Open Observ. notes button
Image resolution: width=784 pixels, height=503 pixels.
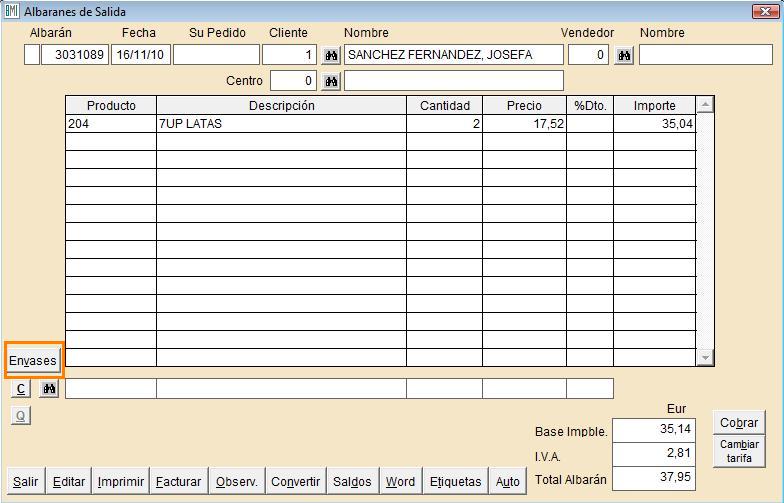coord(237,481)
